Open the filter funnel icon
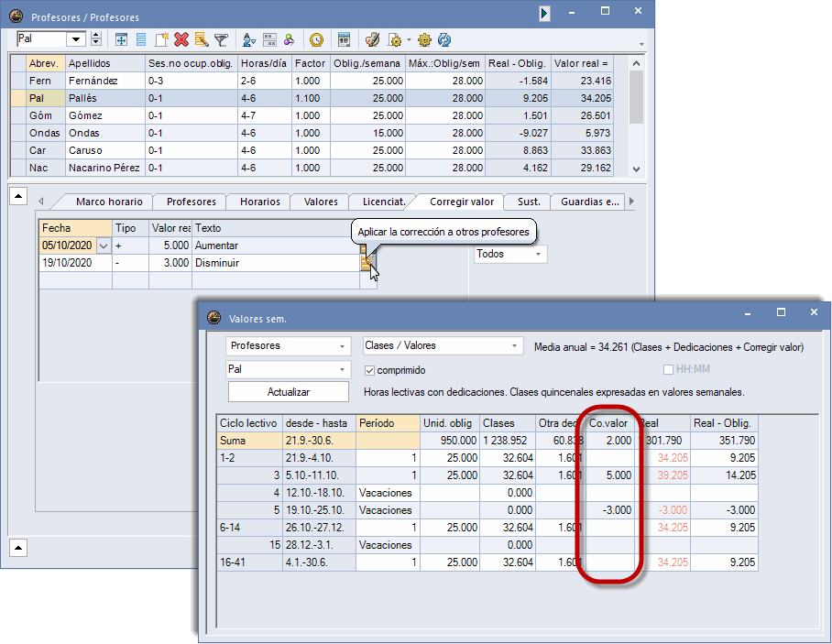The height and width of the screenshot is (644, 832). click(221, 39)
